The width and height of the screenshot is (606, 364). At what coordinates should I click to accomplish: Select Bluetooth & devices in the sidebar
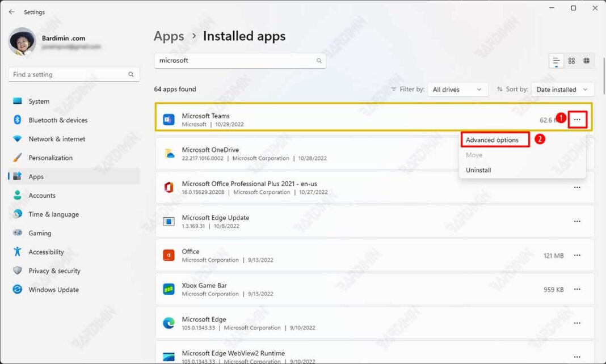tap(57, 120)
